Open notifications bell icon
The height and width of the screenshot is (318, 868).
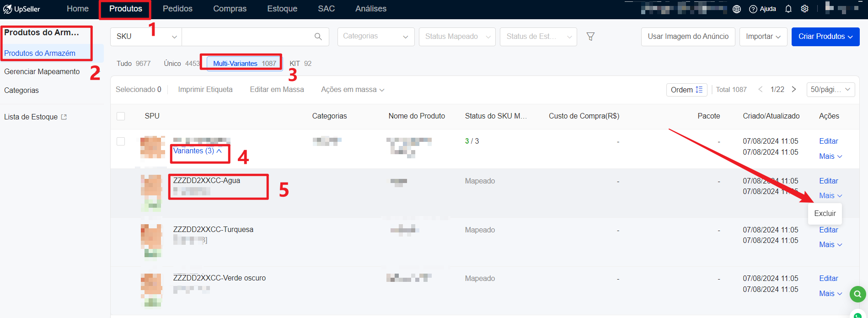click(788, 9)
